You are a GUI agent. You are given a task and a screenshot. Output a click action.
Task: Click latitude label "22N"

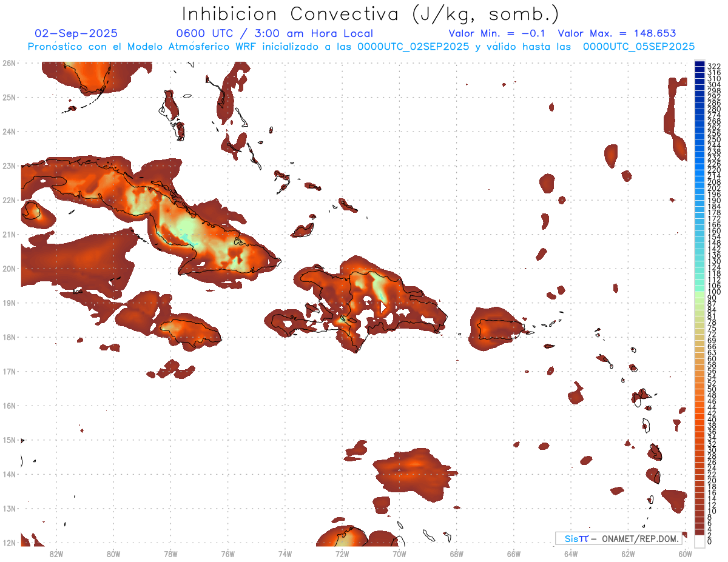pyautogui.click(x=9, y=200)
